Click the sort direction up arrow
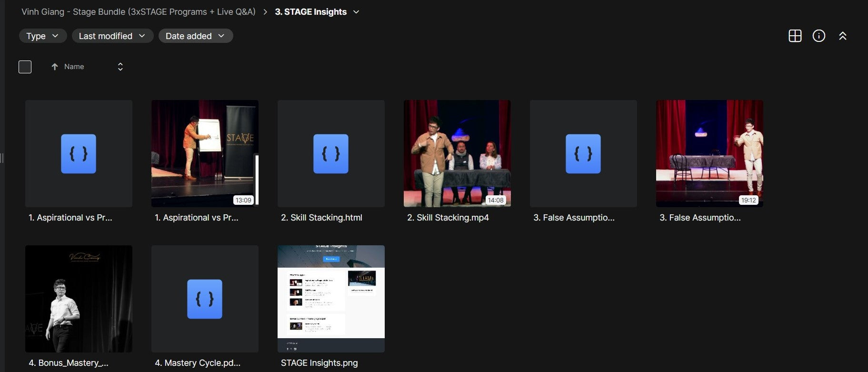 (55, 67)
